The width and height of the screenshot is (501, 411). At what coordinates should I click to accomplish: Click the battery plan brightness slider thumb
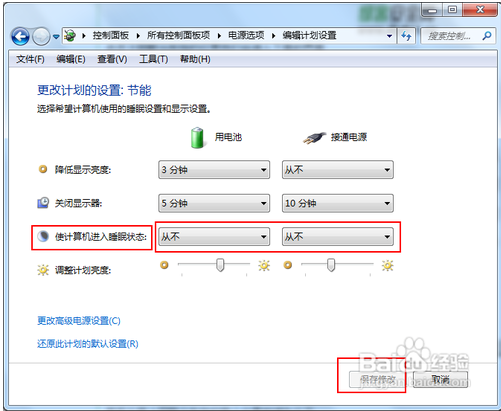coord(220,265)
